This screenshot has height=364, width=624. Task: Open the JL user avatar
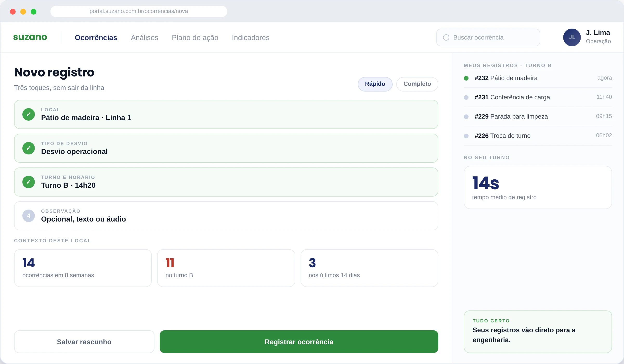pos(572,37)
